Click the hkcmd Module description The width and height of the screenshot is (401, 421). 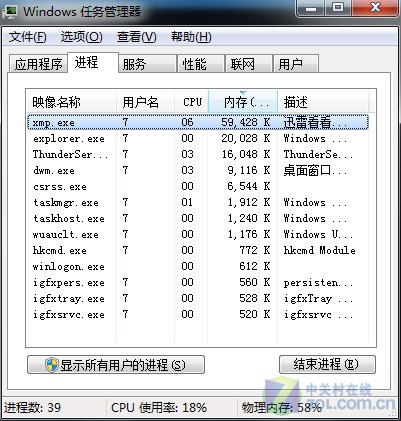319,250
